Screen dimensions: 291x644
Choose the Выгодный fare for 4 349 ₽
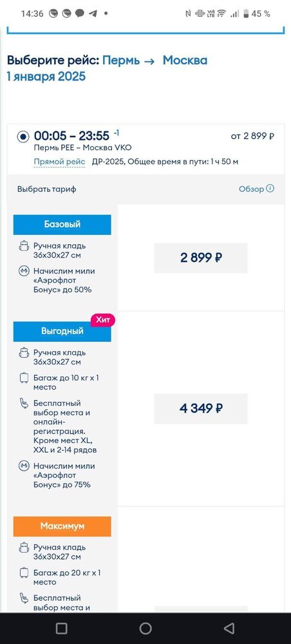point(201,409)
